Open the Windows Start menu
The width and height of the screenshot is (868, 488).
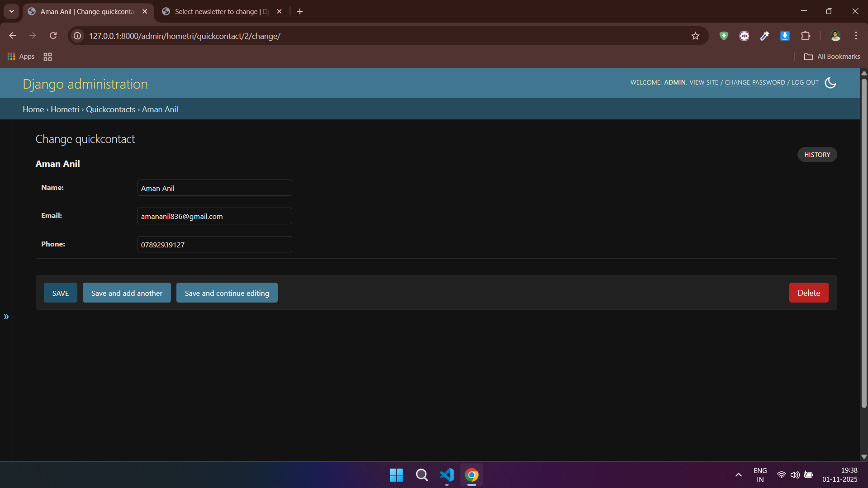pyautogui.click(x=396, y=475)
